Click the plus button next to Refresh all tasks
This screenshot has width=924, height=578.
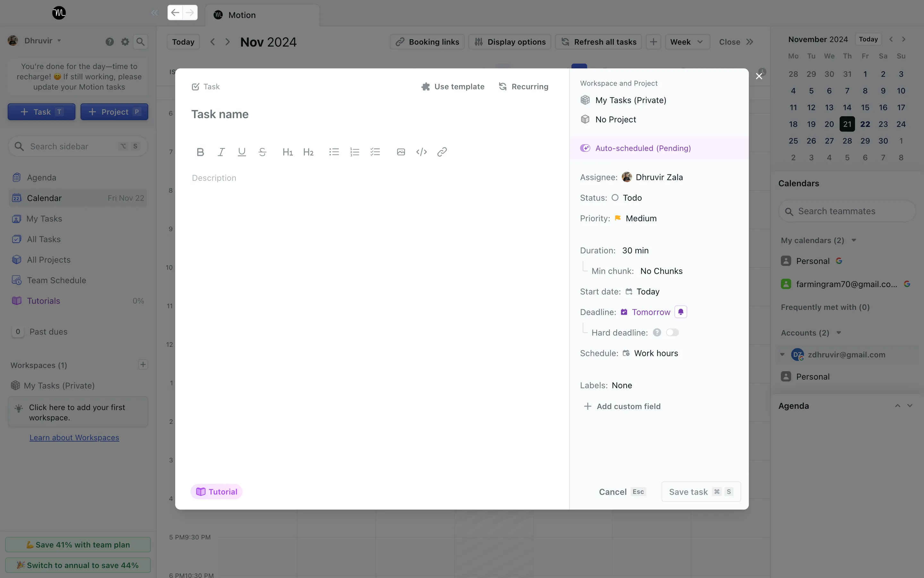point(653,42)
